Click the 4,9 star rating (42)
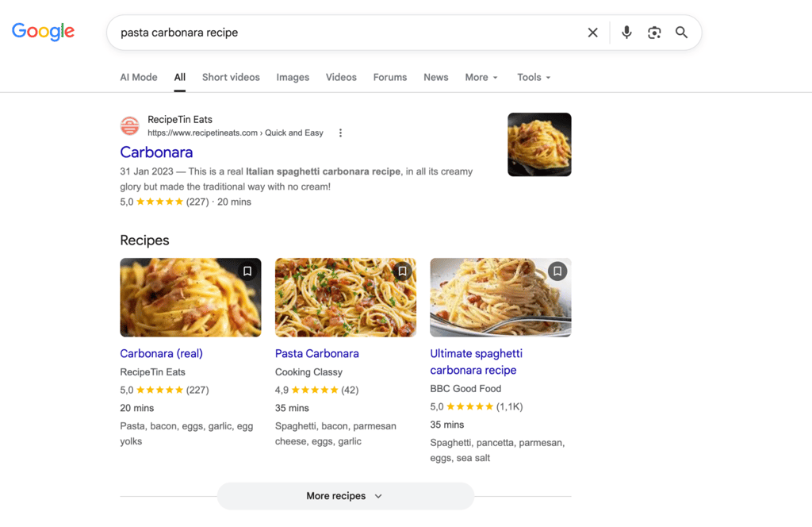 tap(317, 390)
